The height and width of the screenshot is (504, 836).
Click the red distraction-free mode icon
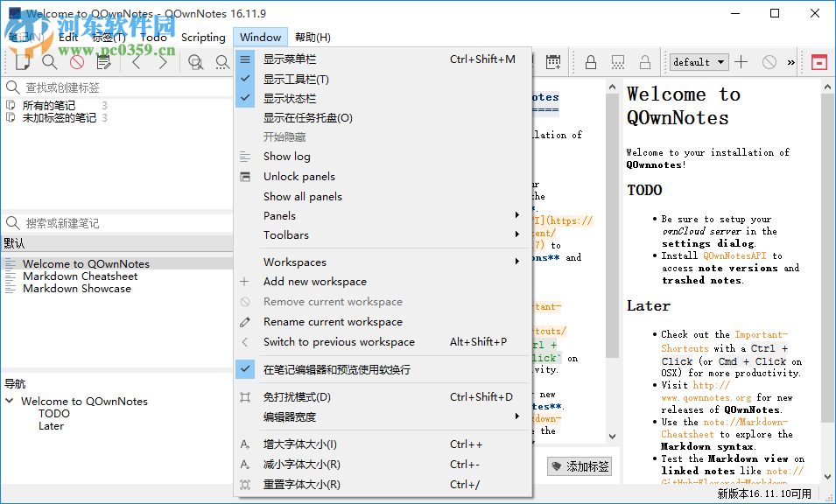818,62
